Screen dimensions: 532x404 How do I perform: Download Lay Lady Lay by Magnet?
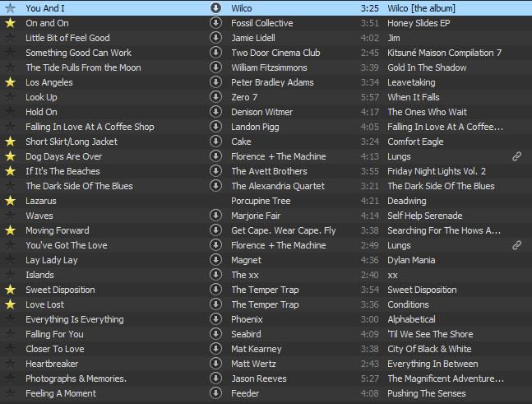(x=215, y=260)
